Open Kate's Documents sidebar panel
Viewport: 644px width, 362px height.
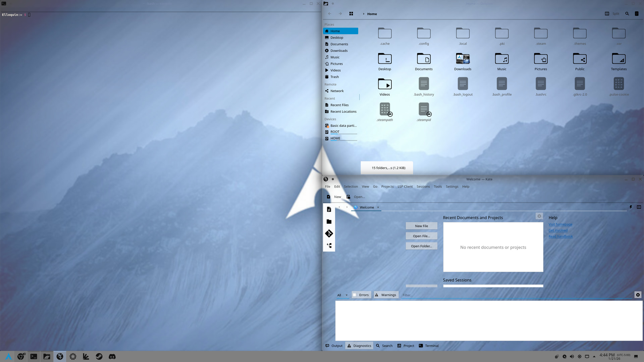[329, 209]
